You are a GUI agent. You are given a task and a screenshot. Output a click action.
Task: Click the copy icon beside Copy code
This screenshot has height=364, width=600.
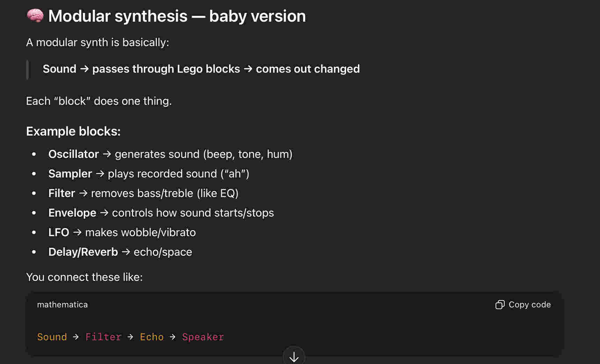(x=500, y=305)
